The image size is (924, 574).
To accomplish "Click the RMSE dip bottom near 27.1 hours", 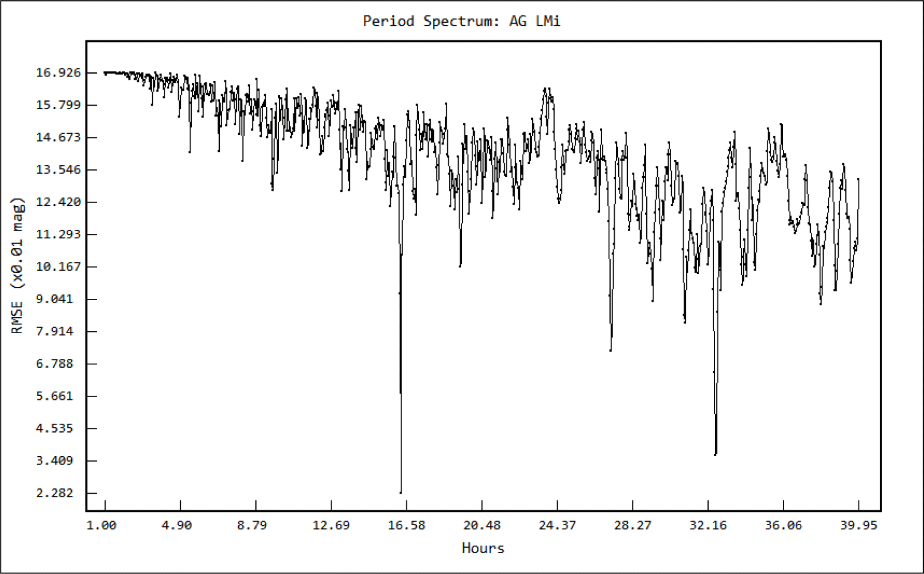I will pos(611,350).
